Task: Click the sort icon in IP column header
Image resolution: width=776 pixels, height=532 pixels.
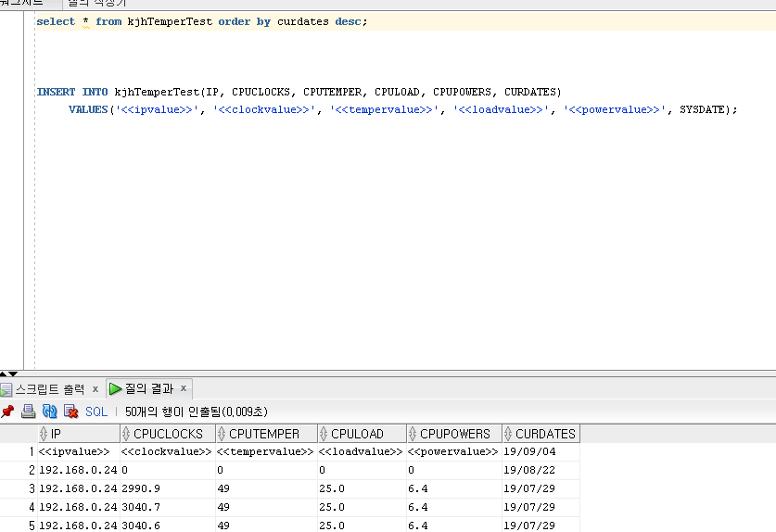Action: [x=43, y=434]
